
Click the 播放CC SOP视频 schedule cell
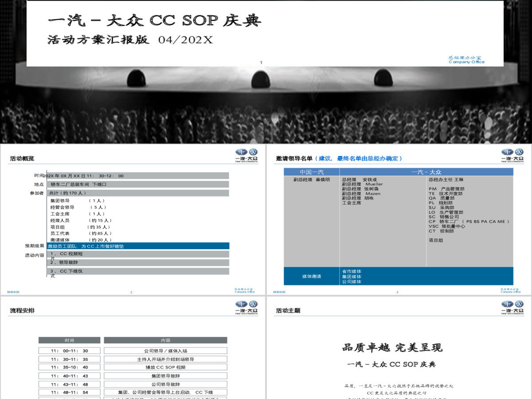point(165,367)
